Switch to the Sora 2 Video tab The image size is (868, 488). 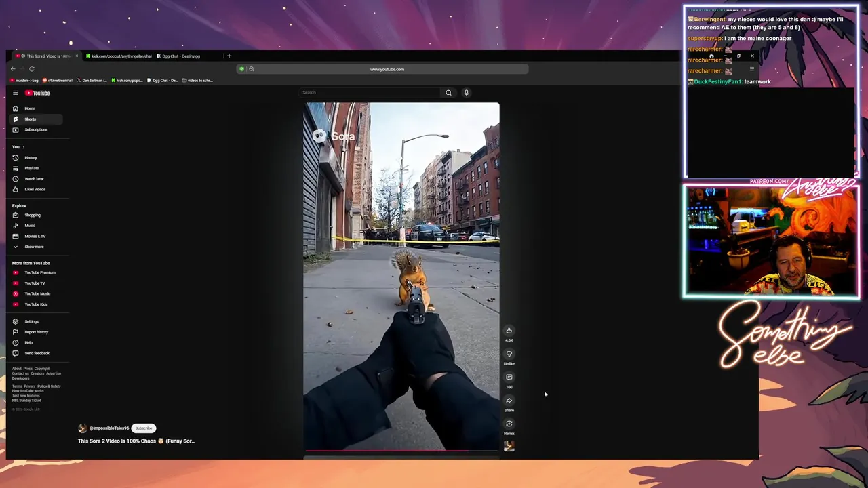(46, 56)
